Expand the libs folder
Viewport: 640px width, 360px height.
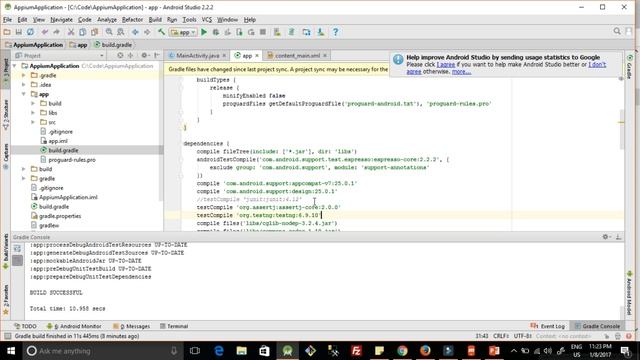pos(33,113)
